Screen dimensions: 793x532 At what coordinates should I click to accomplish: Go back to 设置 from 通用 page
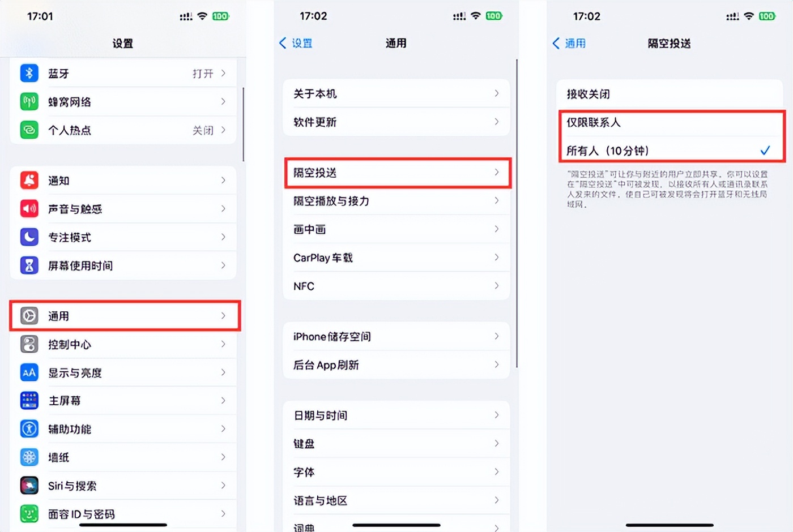tap(296, 43)
